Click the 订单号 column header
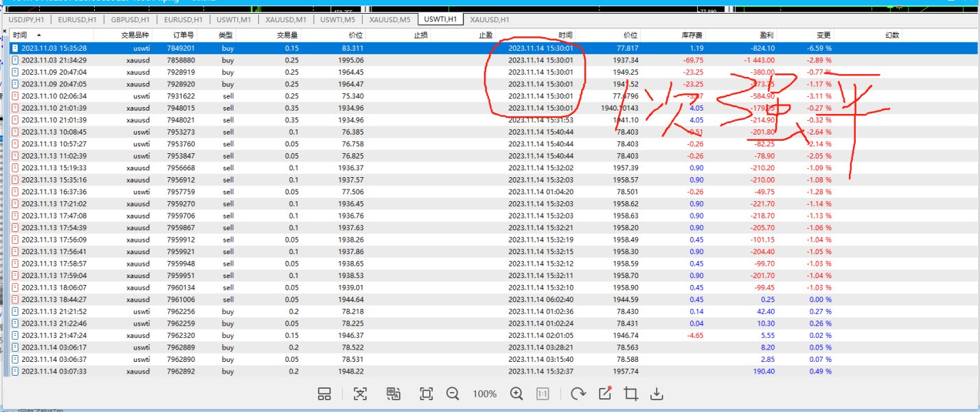The height and width of the screenshot is (412, 980). pos(183,35)
